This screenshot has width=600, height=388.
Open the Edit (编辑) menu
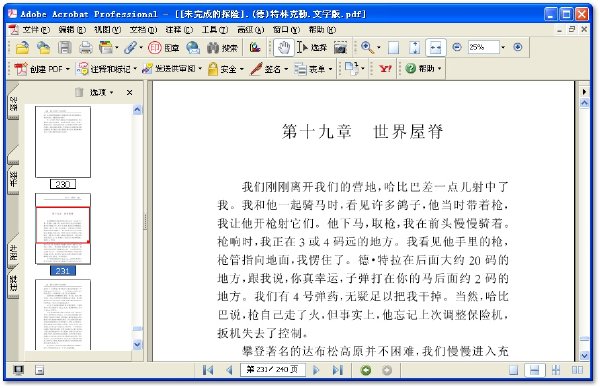click(72, 29)
